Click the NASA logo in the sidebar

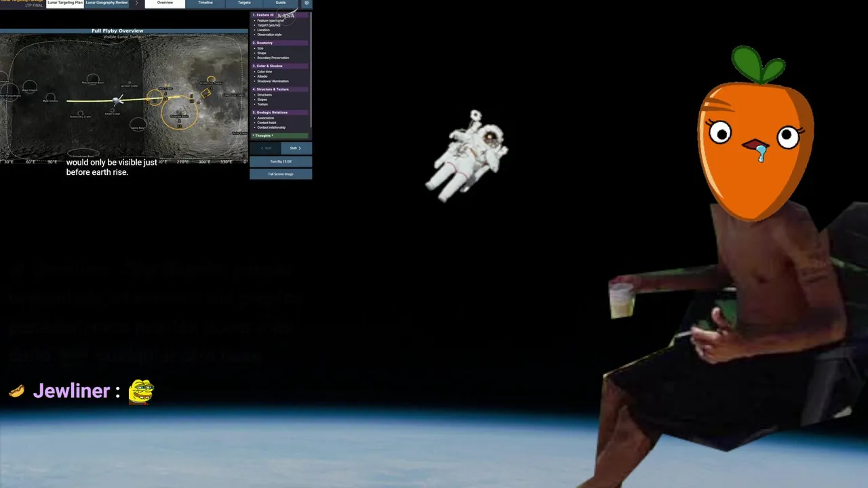click(x=286, y=16)
